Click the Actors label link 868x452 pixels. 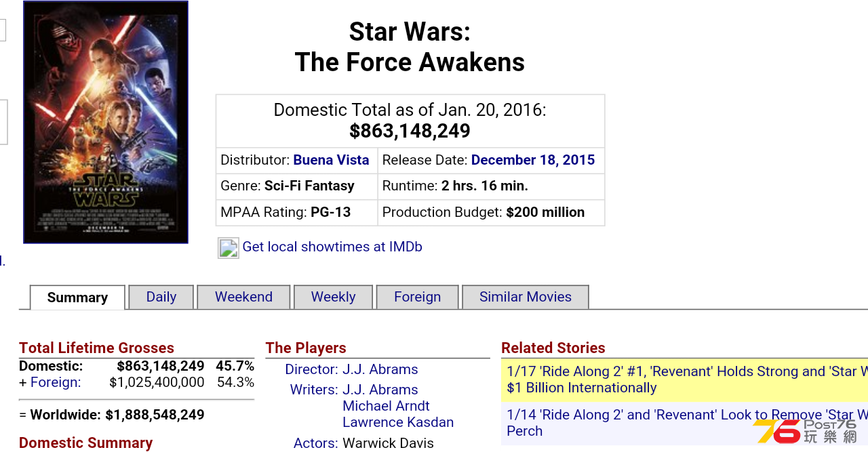pyautogui.click(x=315, y=443)
